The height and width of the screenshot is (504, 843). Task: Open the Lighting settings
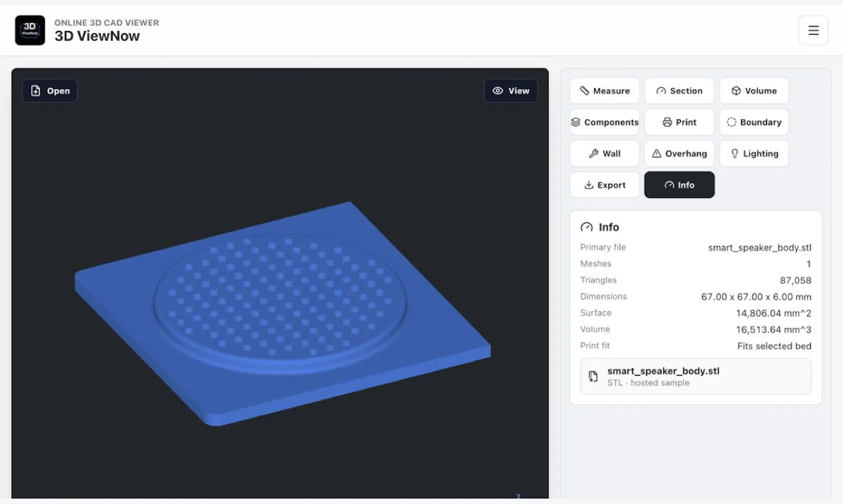point(754,153)
